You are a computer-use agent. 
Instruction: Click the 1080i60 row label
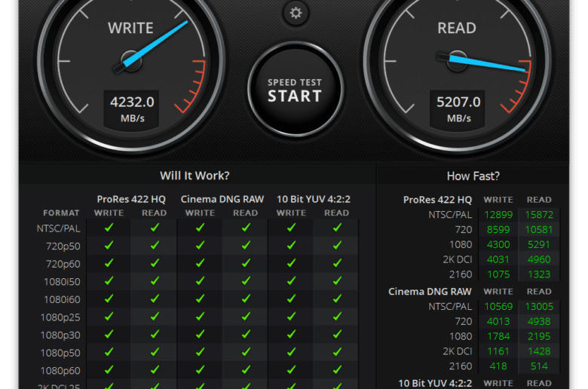62,300
